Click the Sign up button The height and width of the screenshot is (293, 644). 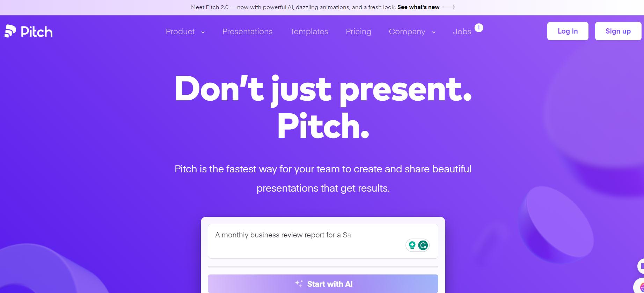(x=618, y=31)
